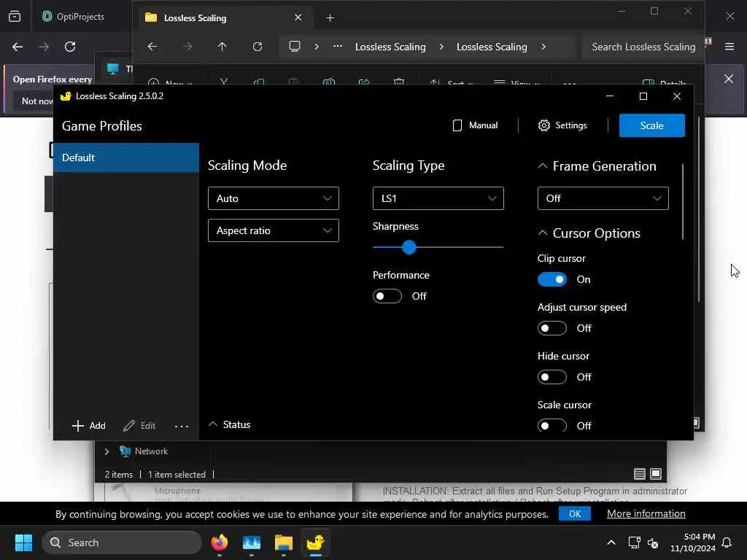Show hidden system tray icons

(x=611, y=542)
